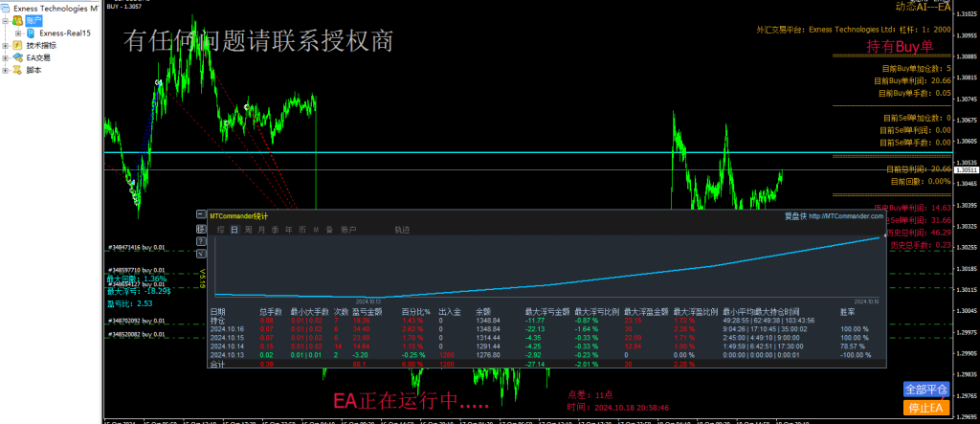Open the 轨迹 track tab
The width and height of the screenshot is (980, 424).
coord(402,230)
